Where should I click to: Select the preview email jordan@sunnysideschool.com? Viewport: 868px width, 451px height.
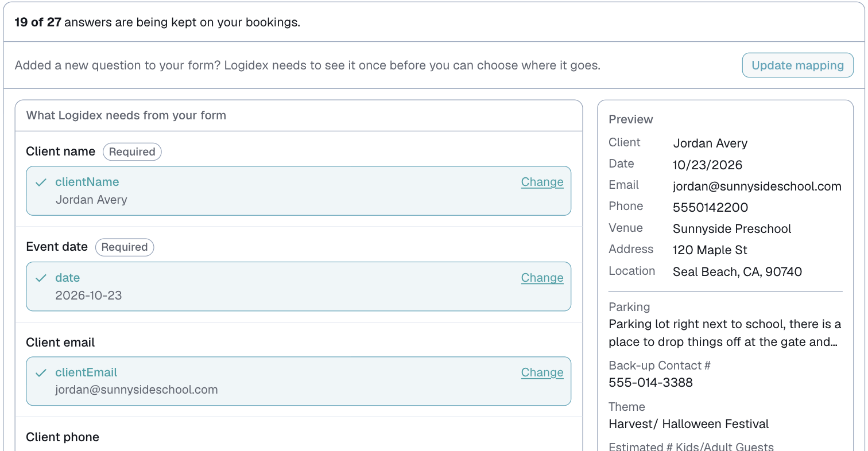(x=757, y=186)
